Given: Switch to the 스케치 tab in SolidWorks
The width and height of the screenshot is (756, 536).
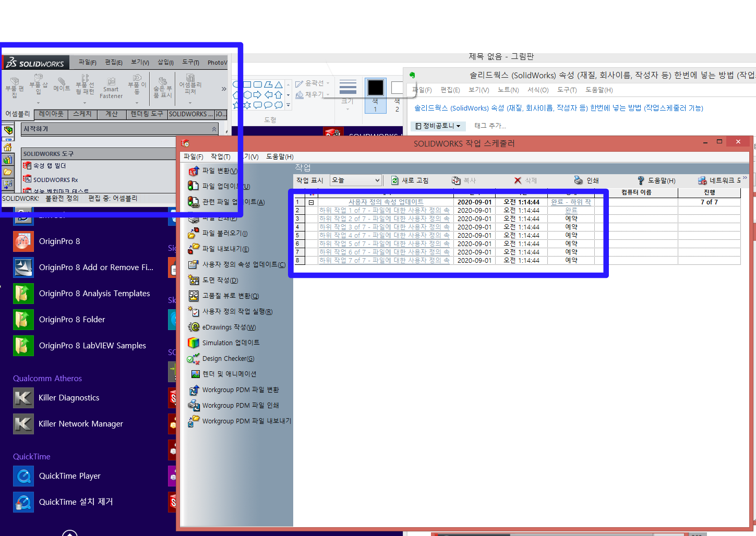Looking at the screenshot, I should (x=82, y=114).
